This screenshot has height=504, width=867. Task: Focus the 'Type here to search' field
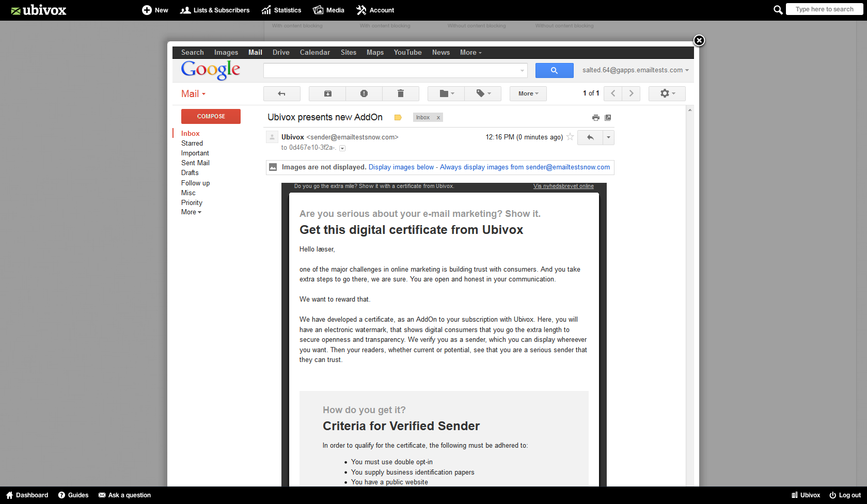[824, 9]
